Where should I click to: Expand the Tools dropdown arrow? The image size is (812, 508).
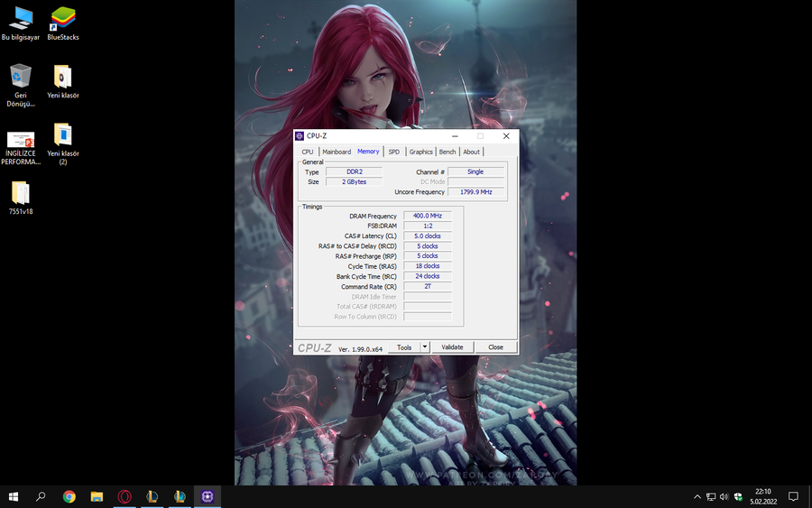tap(425, 347)
